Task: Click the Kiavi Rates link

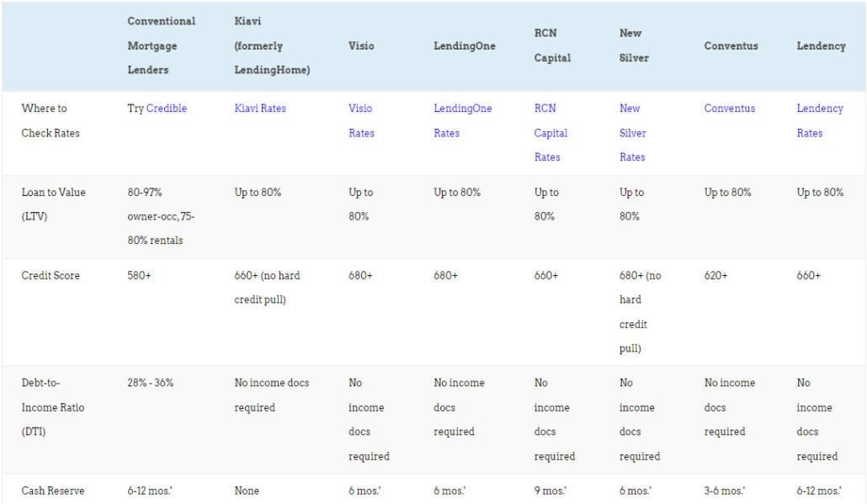Action: pos(260,109)
